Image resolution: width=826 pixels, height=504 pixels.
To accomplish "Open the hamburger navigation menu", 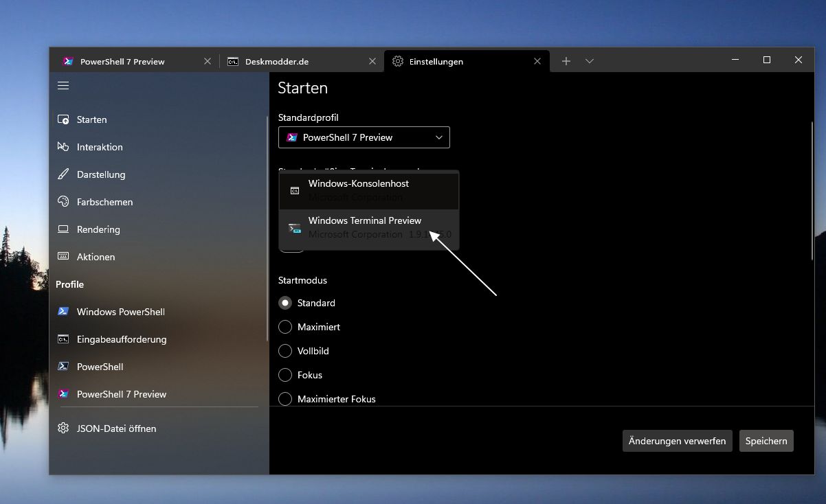I will click(x=63, y=86).
